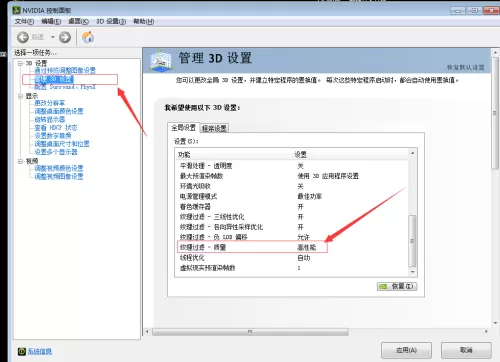Minimize the NVIDIA control panel window
Viewport: 500px width, 362px height.
pyautogui.click(x=458, y=11)
